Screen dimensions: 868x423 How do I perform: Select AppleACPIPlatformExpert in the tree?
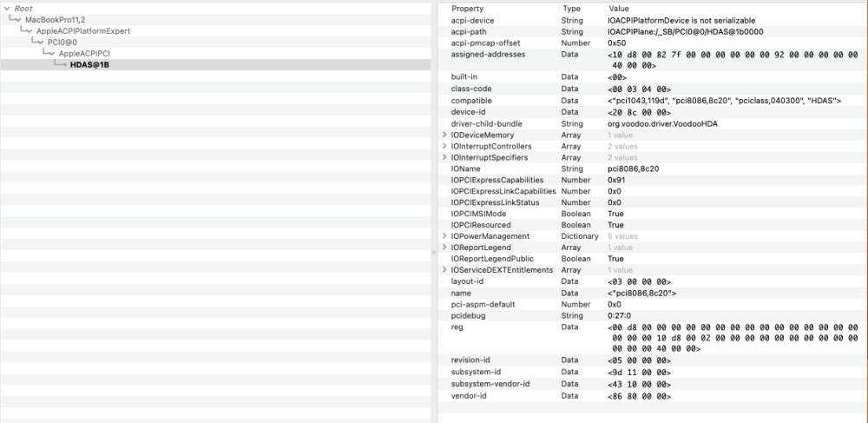(83, 31)
